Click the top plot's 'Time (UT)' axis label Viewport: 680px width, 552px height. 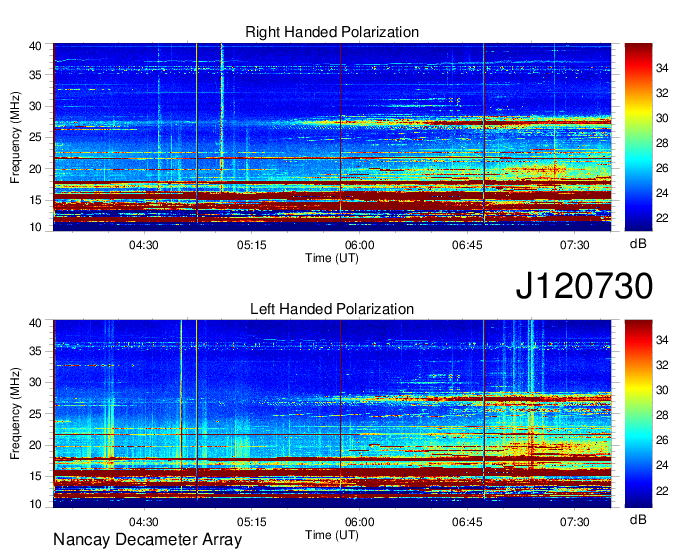click(332, 258)
